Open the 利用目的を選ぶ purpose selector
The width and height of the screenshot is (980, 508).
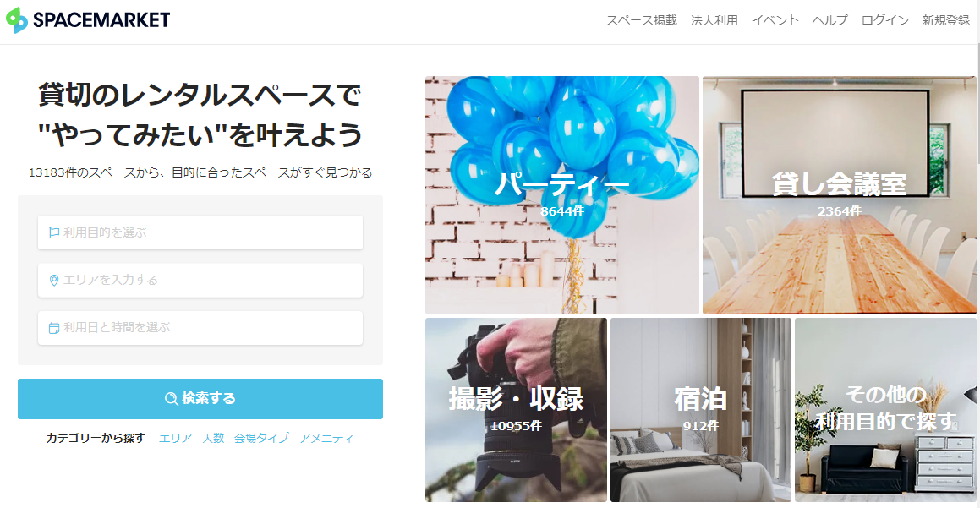[x=200, y=232]
